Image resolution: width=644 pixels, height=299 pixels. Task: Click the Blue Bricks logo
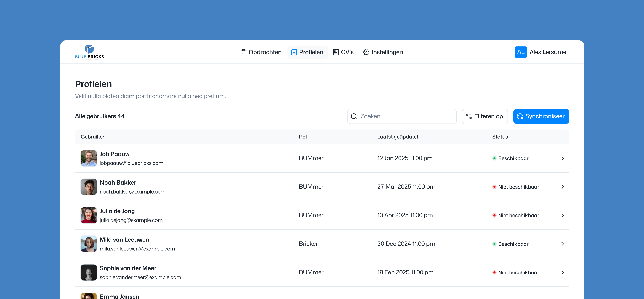(x=89, y=52)
